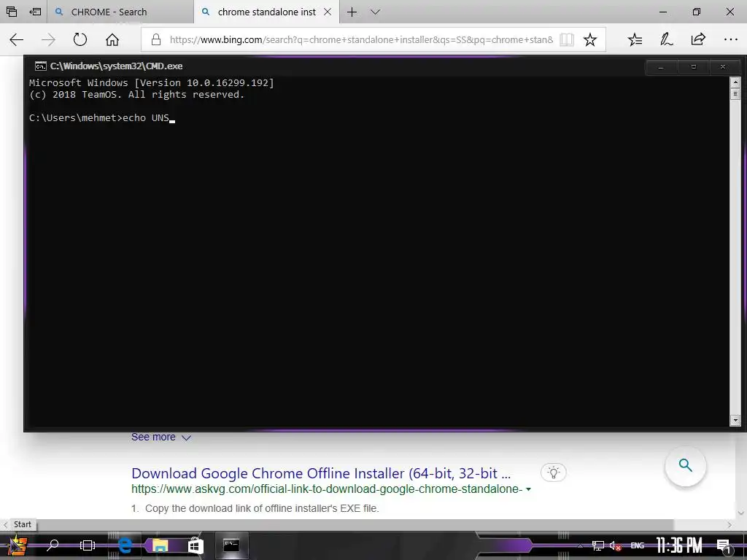
Task: Click the CMD scrollbar up arrow
Action: [735, 82]
